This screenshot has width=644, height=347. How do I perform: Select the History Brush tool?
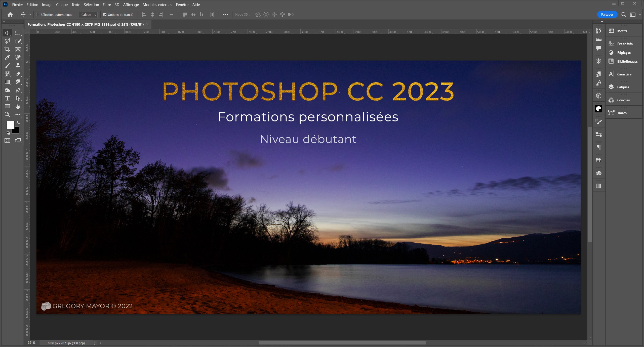[7, 74]
